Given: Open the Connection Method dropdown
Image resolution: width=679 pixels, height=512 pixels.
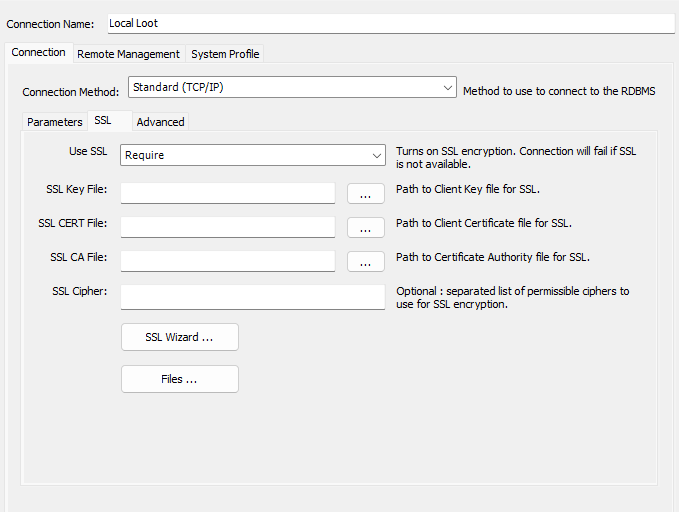Looking at the screenshot, I should click(292, 87).
